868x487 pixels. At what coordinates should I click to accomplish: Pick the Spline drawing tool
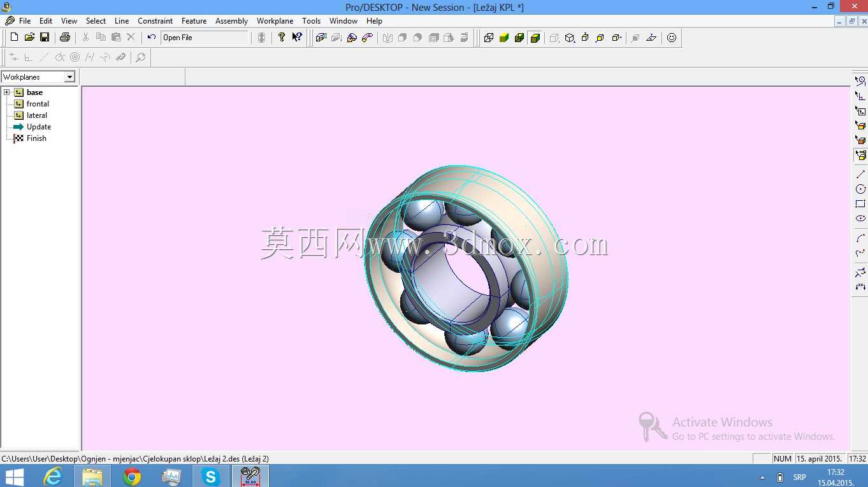click(x=860, y=253)
